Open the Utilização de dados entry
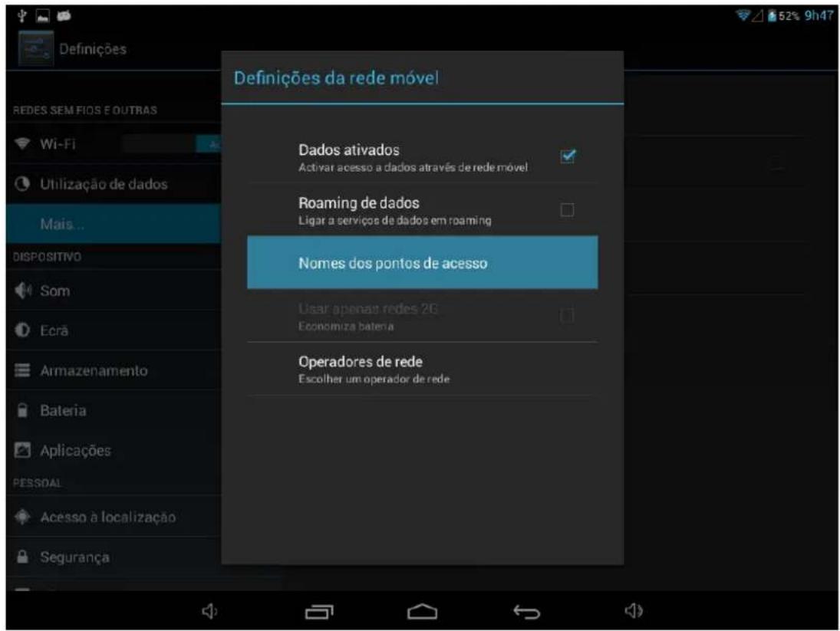The width and height of the screenshot is (840, 631). tap(114, 184)
